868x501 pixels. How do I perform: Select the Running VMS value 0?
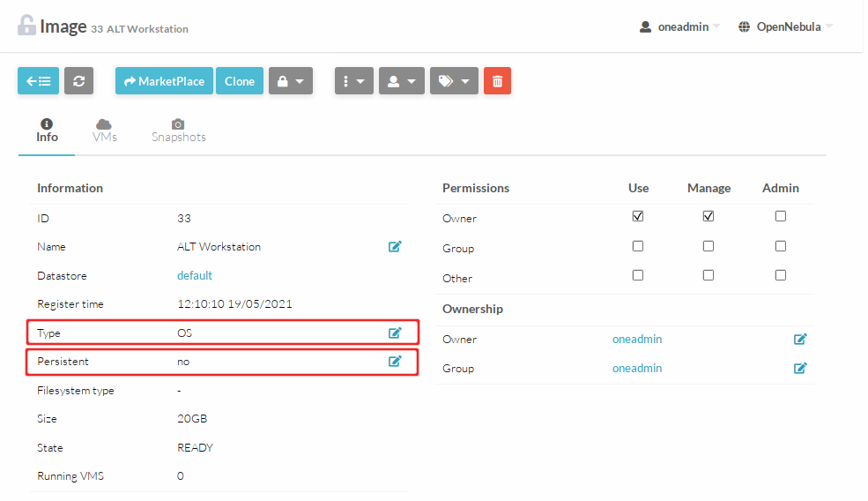point(181,476)
